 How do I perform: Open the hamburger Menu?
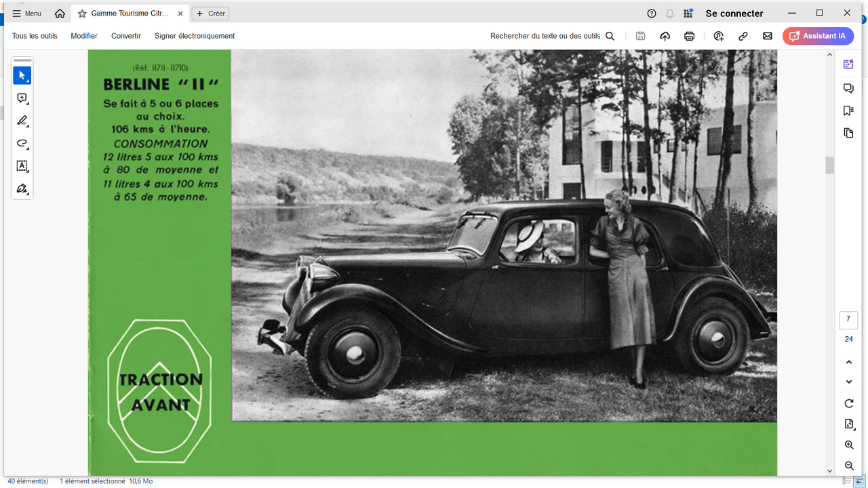click(27, 14)
